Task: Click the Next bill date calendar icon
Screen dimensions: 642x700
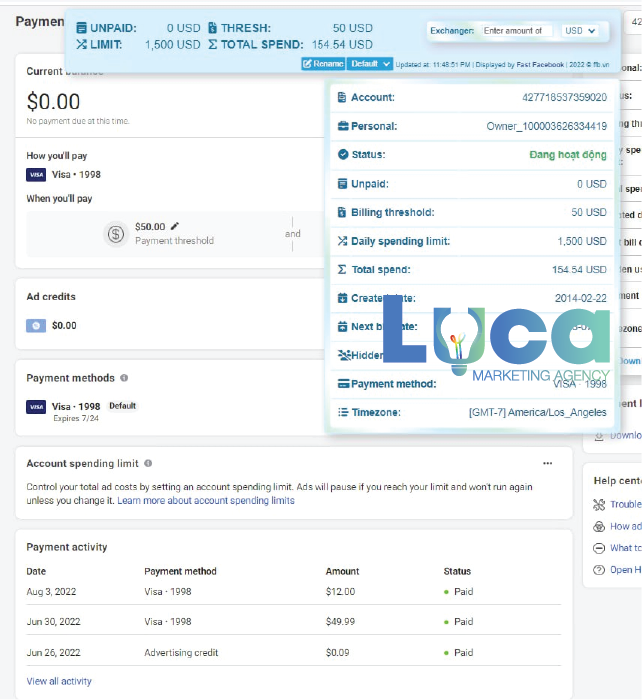Action: coord(342,326)
